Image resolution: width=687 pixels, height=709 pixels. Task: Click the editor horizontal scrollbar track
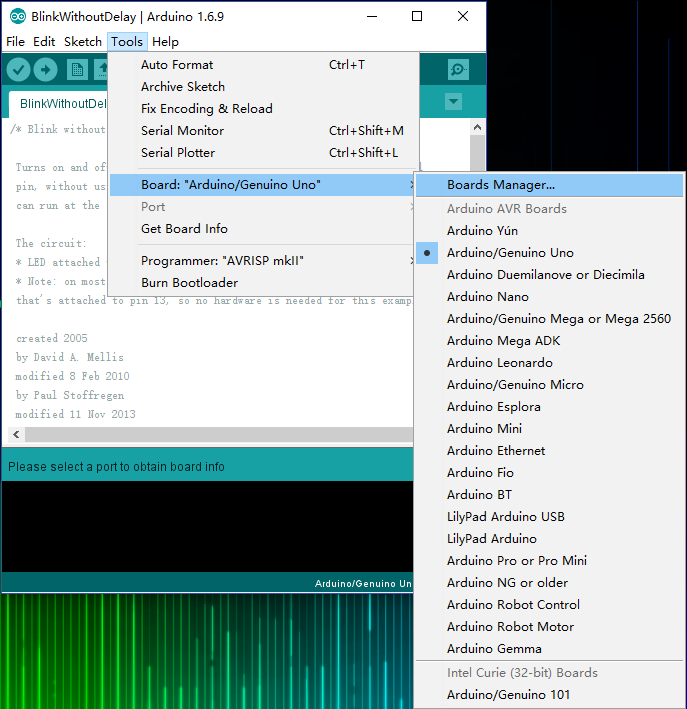click(219, 435)
